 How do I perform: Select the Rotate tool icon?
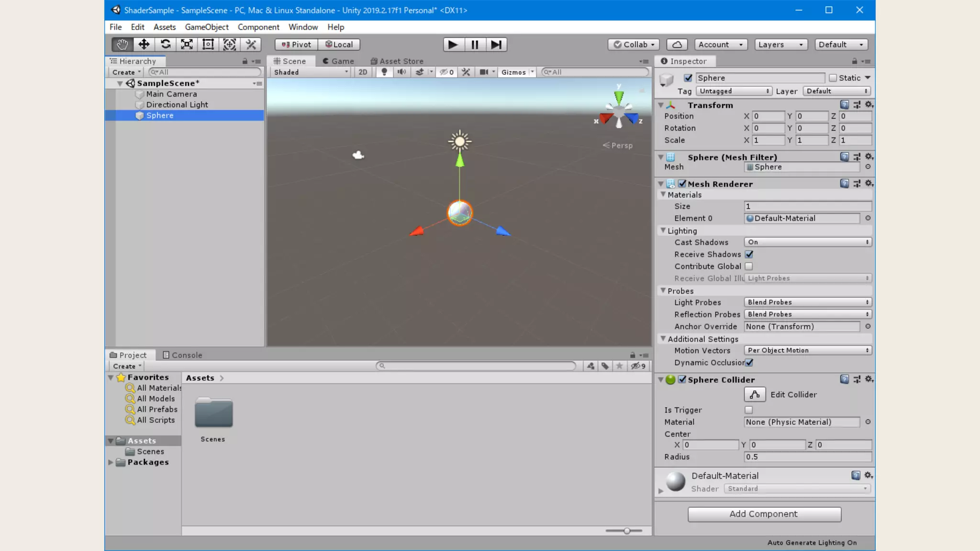[x=166, y=44]
